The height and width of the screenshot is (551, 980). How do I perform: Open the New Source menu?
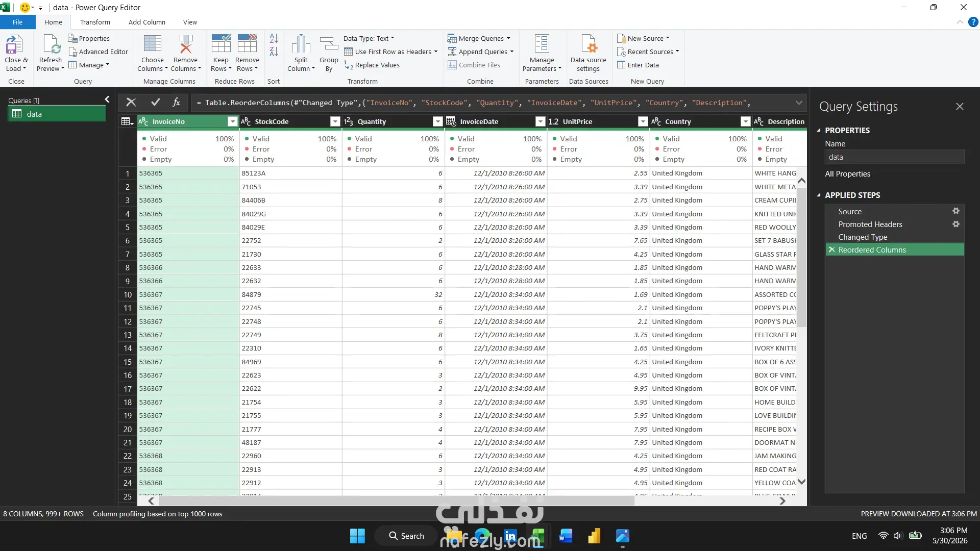tap(643, 38)
